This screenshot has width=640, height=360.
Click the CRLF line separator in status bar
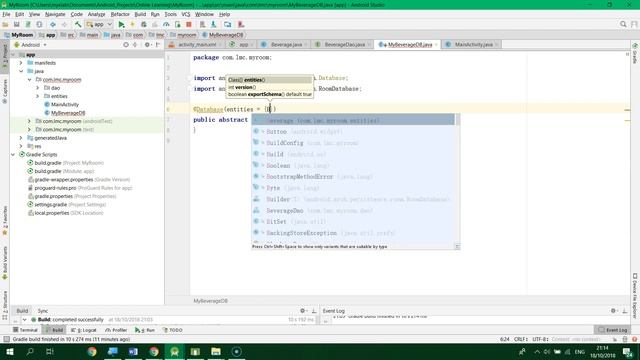tap(521, 339)
